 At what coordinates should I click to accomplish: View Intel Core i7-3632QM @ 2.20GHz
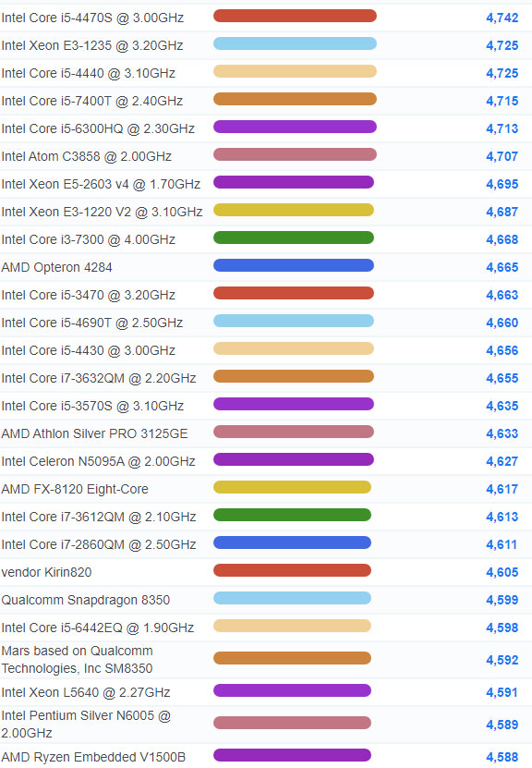[99, 378]
